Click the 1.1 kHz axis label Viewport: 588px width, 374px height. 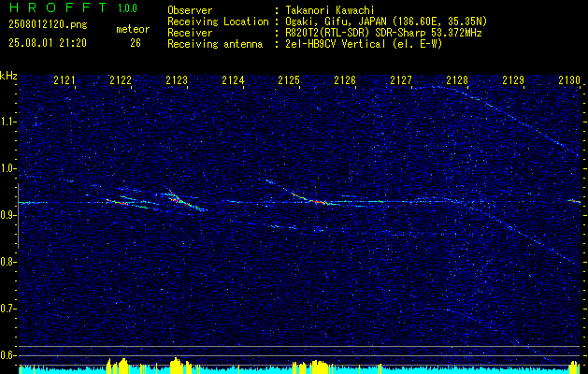coord(7,122)
